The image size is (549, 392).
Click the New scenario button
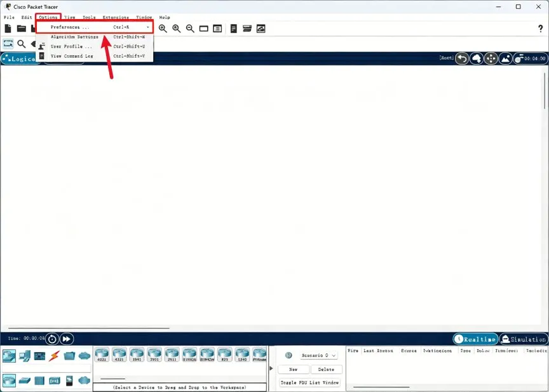point(294,369)
